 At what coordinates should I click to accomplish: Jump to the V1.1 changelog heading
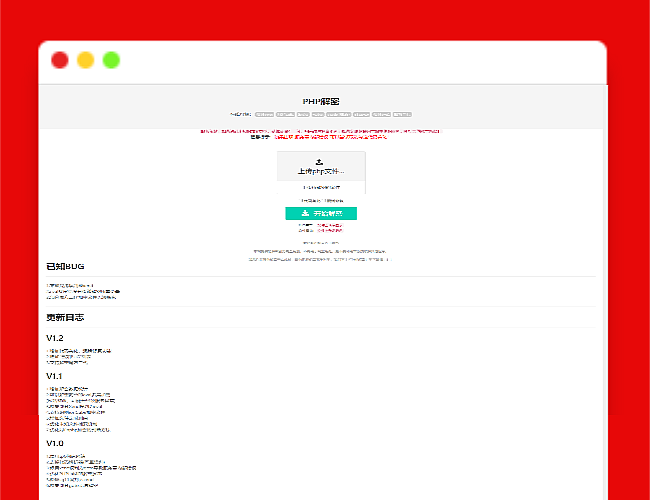(x=55, y=376)
